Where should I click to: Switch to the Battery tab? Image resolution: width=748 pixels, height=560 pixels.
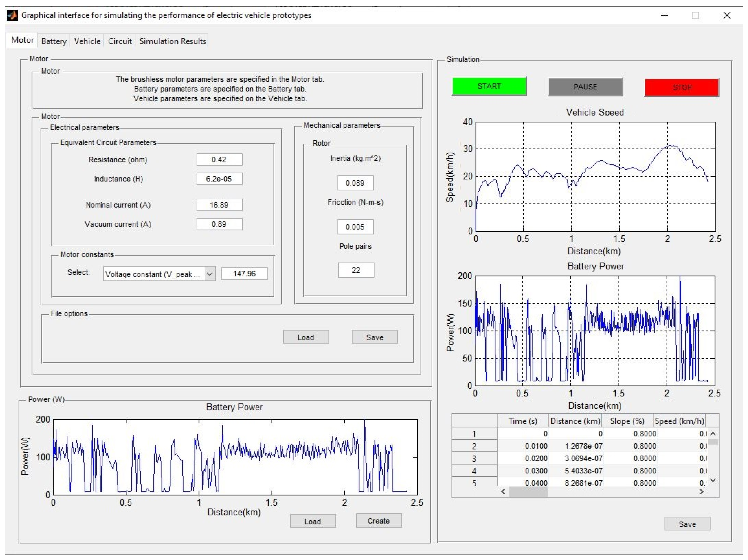coord(54,41)
